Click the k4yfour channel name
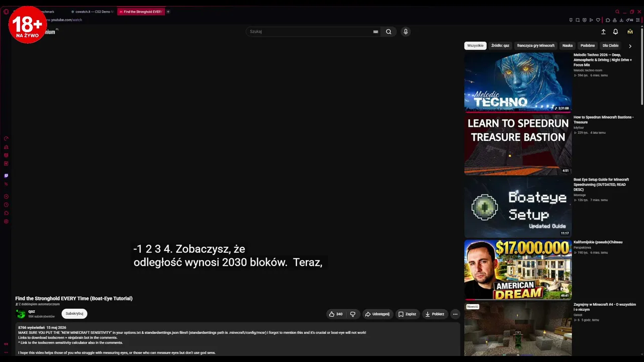The image size is (644, 362). point(579,128)
